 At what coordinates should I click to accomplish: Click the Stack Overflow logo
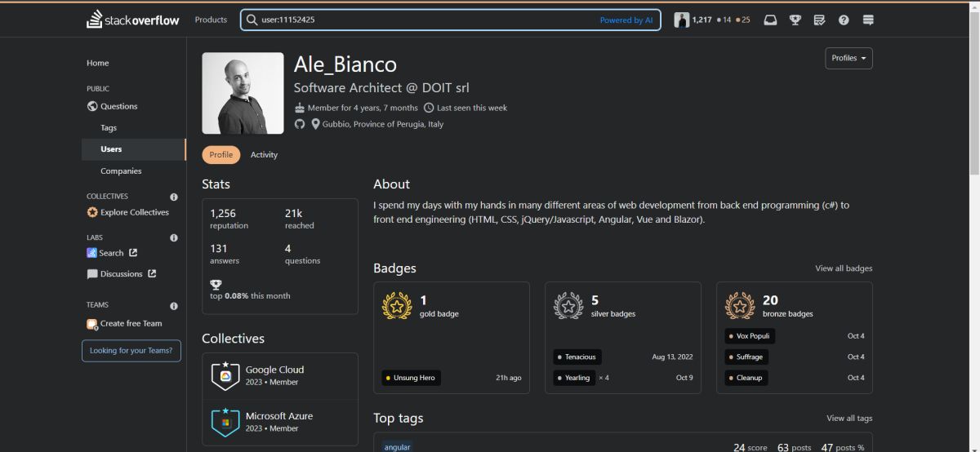click(133, 20)
